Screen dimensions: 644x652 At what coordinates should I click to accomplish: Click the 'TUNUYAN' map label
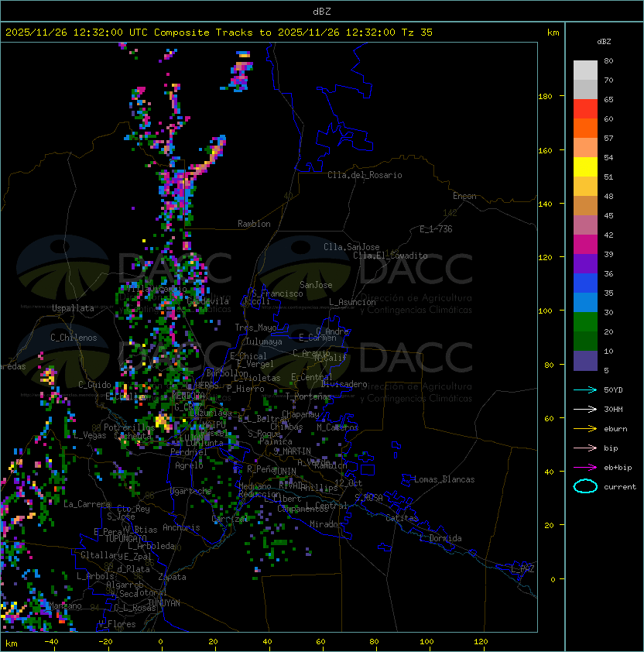point(164,603)
